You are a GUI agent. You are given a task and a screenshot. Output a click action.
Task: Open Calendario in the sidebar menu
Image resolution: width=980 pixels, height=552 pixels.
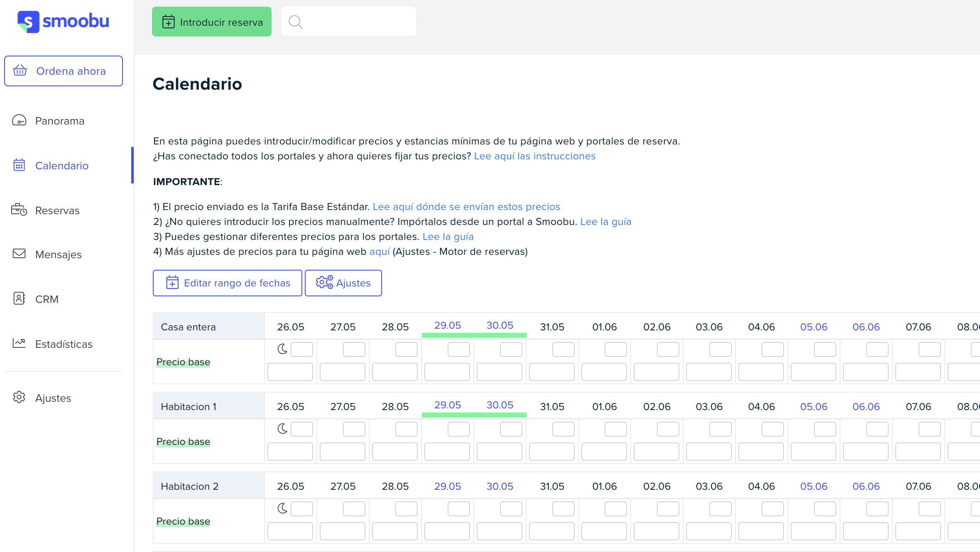(61, 166)
